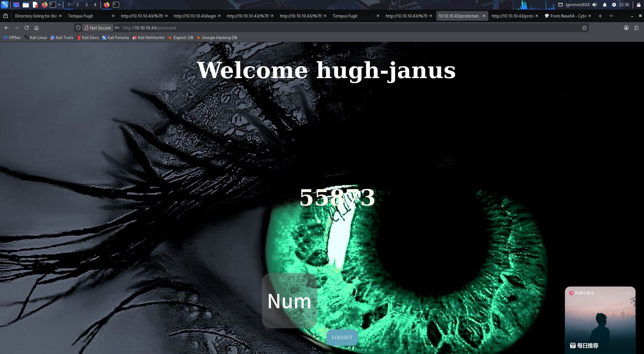Image resolution: width=644 pixels, height=354 pixels.
Task: Switch to the From Base64 - CyberChef tab
Action: [x=566, y=16]
